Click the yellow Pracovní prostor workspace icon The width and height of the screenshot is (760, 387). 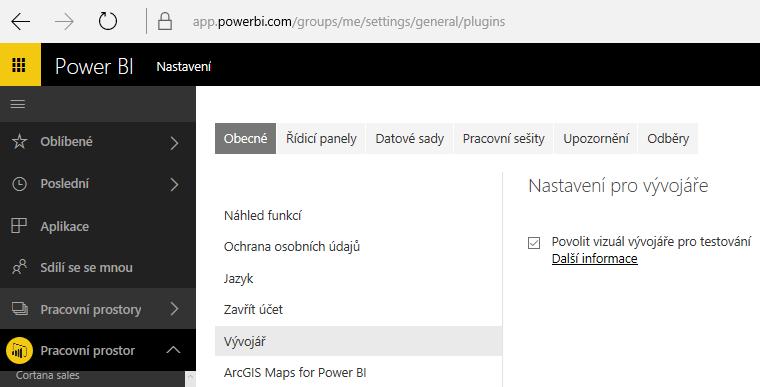(x=19, y=351)
